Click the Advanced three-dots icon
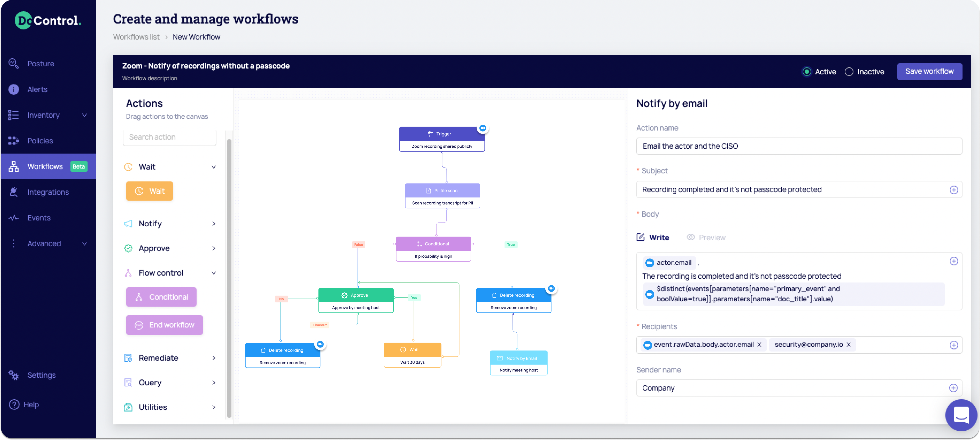The width and height of the screenshot is (980, 440). 14,243
